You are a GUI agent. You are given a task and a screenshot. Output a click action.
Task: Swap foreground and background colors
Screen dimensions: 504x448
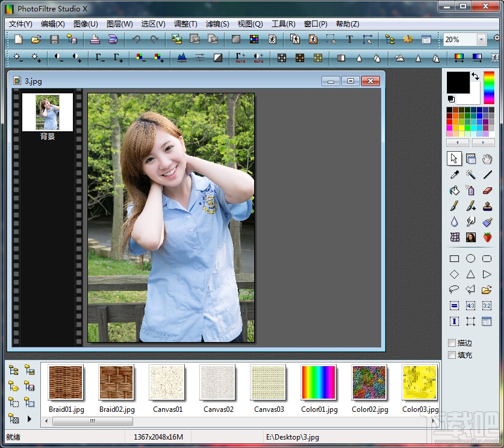[475, 76]
